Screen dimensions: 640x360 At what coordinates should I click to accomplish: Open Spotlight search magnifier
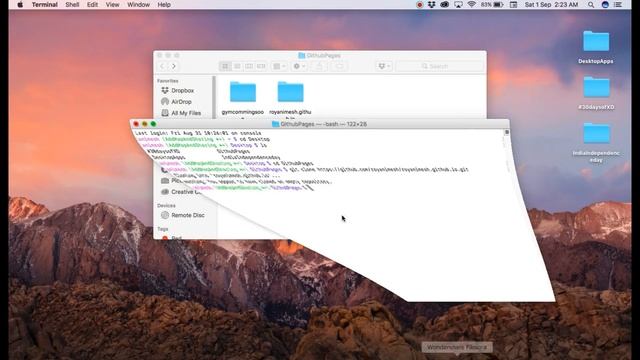click(591, 5)
